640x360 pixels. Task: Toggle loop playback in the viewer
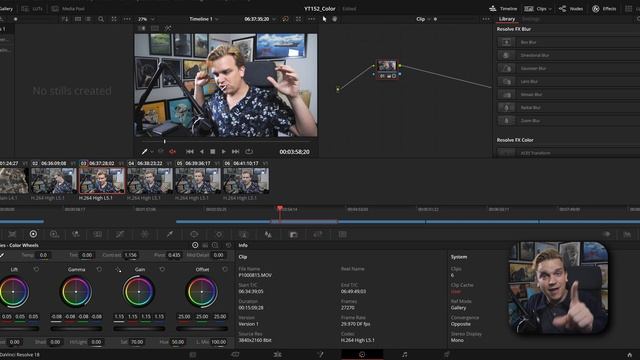pos(249,151)
